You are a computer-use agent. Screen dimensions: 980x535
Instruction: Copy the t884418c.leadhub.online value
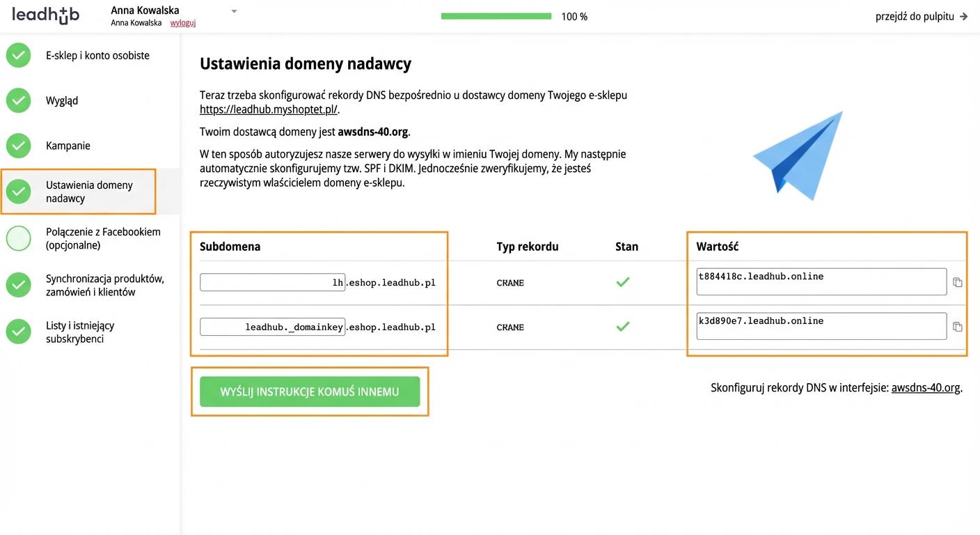coord(958,282)
